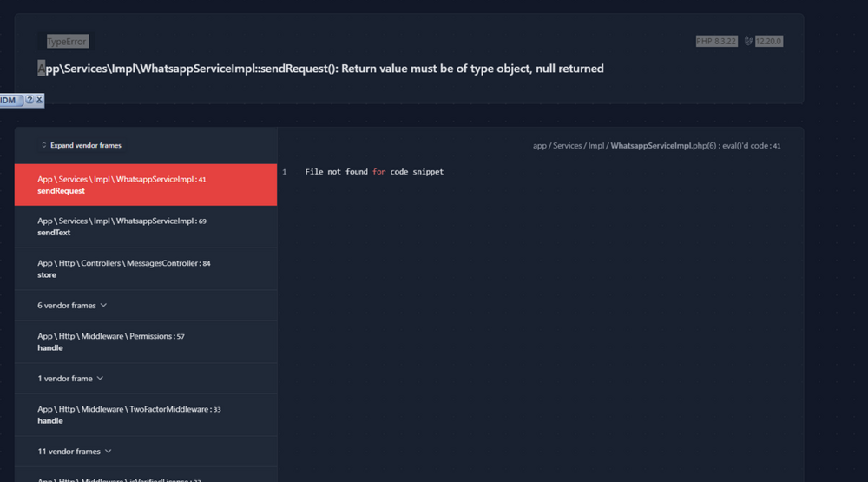Open MessagesController store frame
The image size is (868, 482).
tap(146, 268)
